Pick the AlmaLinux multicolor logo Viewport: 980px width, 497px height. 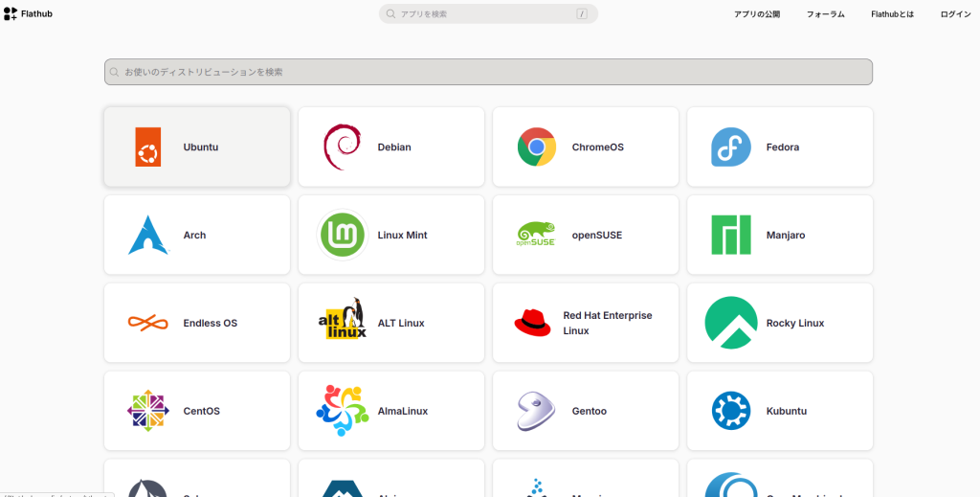(x=343, y=411)
